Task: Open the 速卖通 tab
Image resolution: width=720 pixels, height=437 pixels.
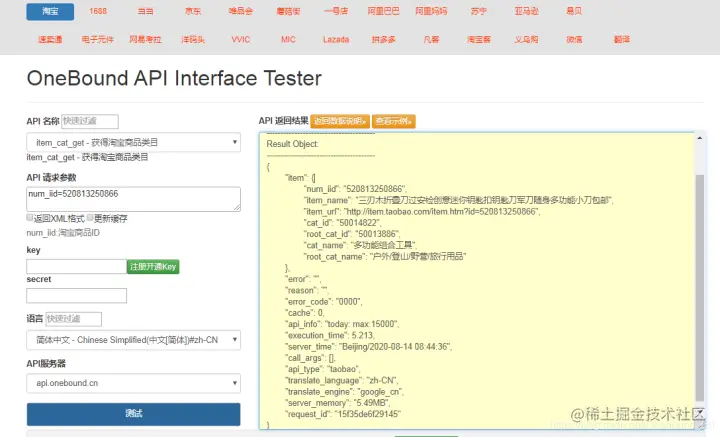Action: [50, 39]
